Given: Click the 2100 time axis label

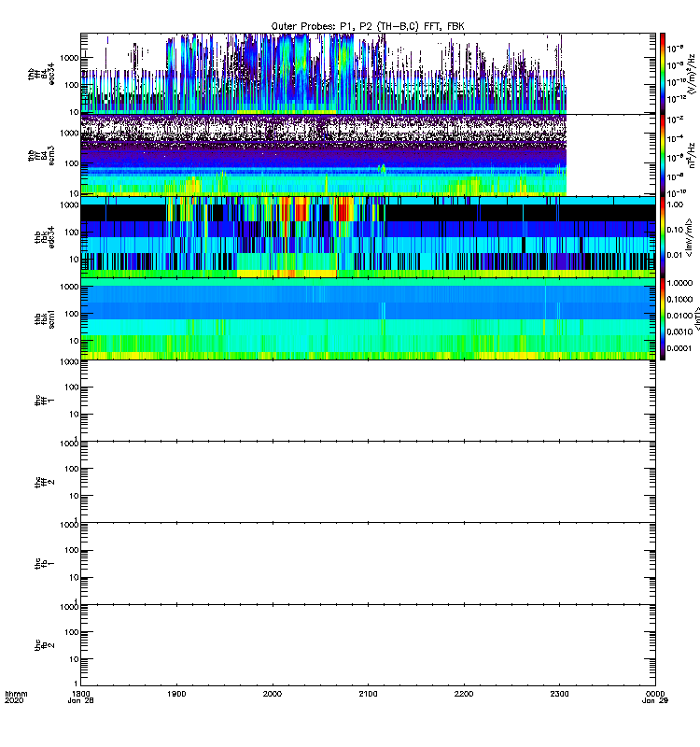Looking at the screenshot, I should [368, 694].
